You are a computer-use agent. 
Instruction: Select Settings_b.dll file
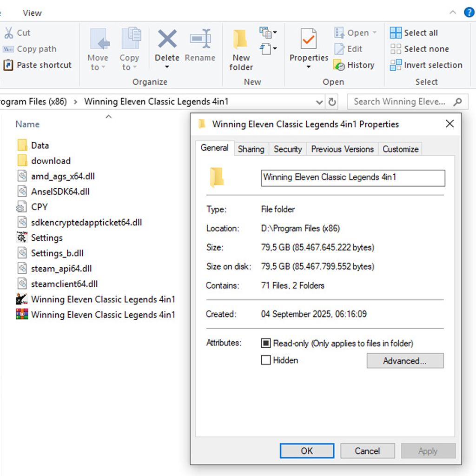point(50,253)
